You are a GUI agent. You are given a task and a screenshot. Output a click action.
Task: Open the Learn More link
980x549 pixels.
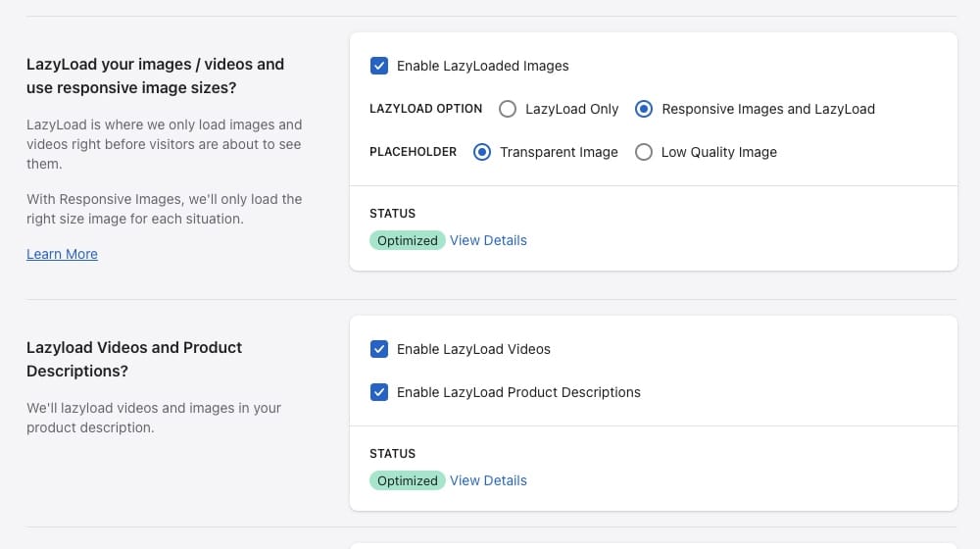(62, 254)
